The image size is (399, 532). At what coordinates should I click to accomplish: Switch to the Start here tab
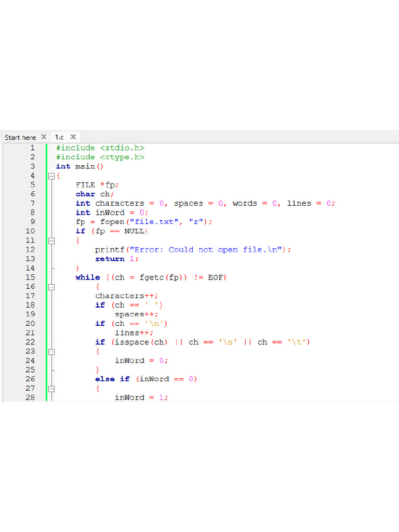point(20,137)
